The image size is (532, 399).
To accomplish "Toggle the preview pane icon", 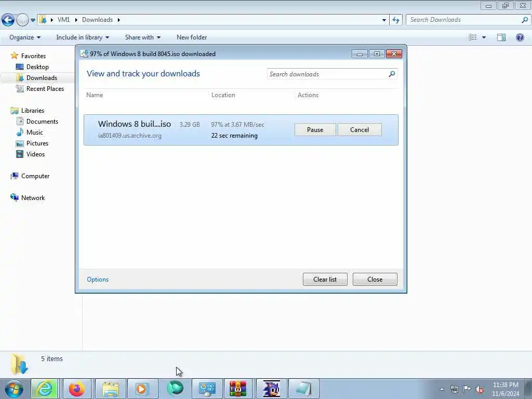I will click(501, 37).
